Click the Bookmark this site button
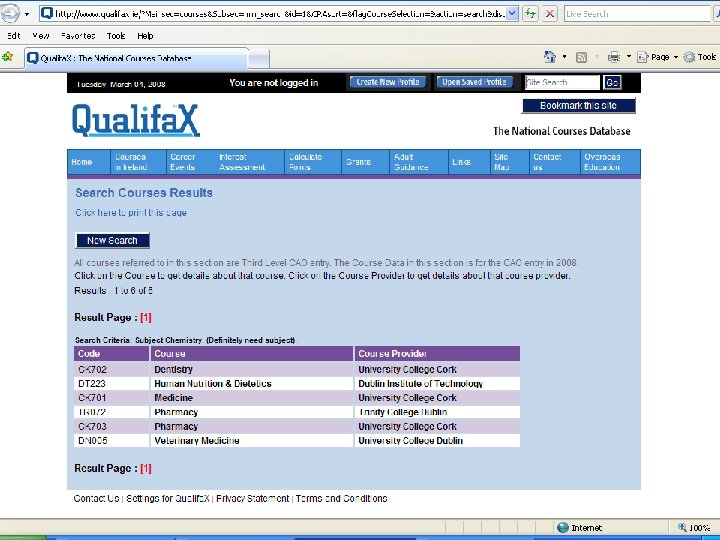720x540 pixels. 579,106
